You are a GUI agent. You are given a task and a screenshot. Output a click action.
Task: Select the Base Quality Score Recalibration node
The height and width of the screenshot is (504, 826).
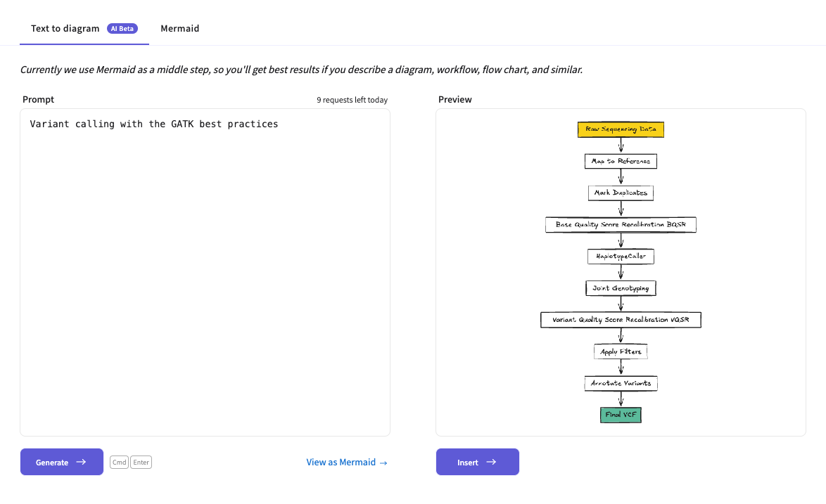[621, 224]
